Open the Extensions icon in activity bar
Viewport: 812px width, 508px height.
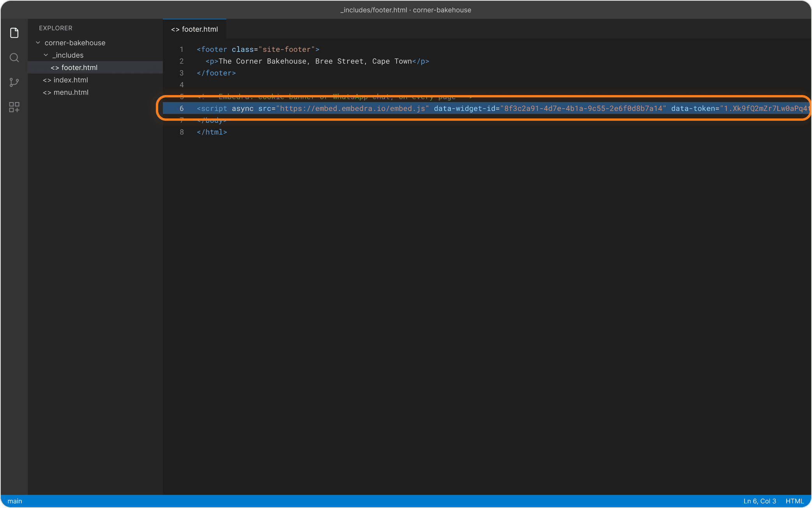coord(14,107)
